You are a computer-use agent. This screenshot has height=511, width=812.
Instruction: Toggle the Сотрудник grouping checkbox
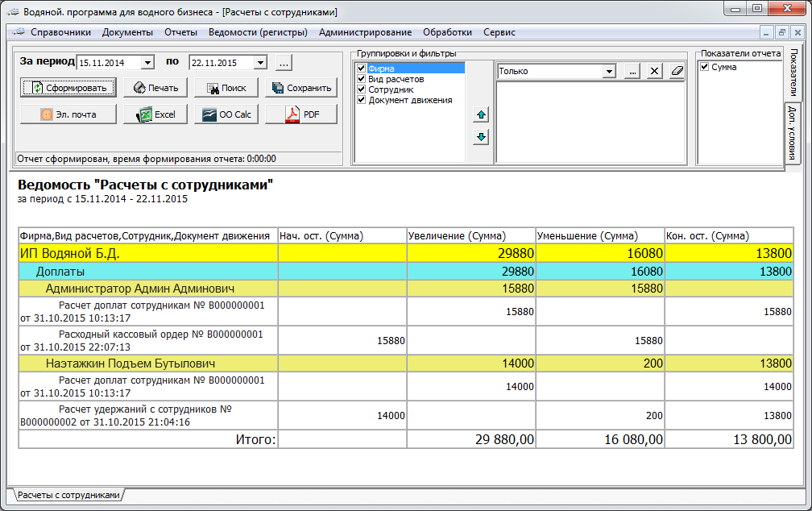coord(361,89)
